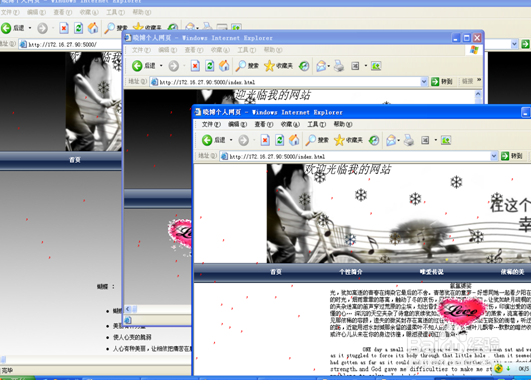Go Home in middle IE window
The image size is (531, 380).
click(x=224, y=65)
